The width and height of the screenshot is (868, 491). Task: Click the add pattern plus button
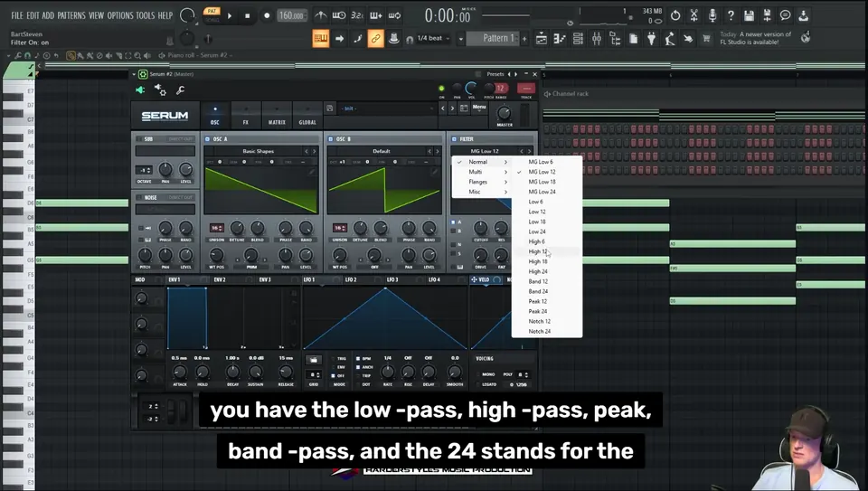524,39
